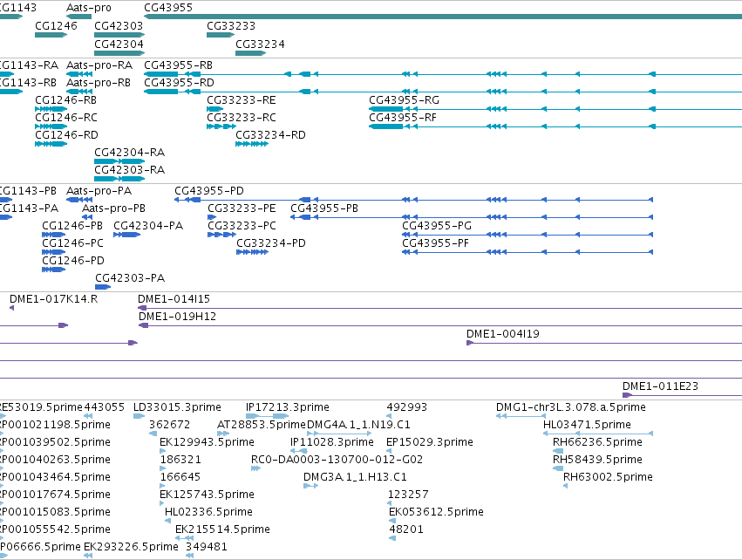Click transcript Aats-pro-RB label
Viewport: 742px width, 560px height.
pos(99,82)
